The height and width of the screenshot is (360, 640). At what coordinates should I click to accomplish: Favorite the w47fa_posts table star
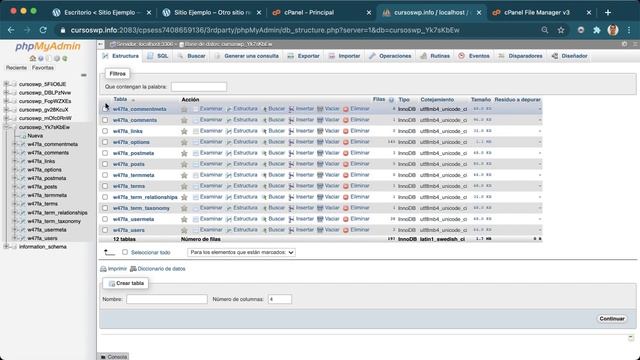tap(184, 164)
